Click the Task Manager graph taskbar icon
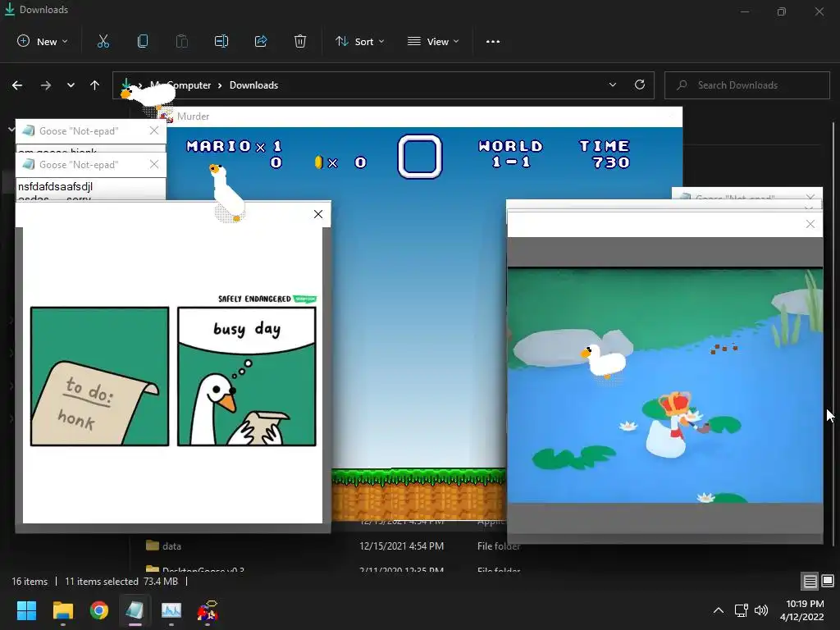The width and height of the screenshot is (840, 630). tap(171, 610)
